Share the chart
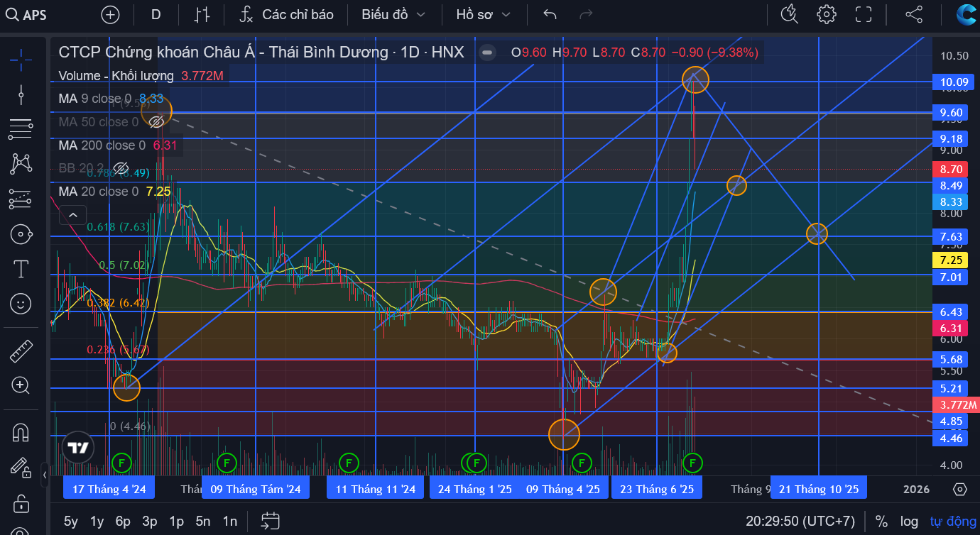The height and width of the screenshot is (535, 980). 914,14
